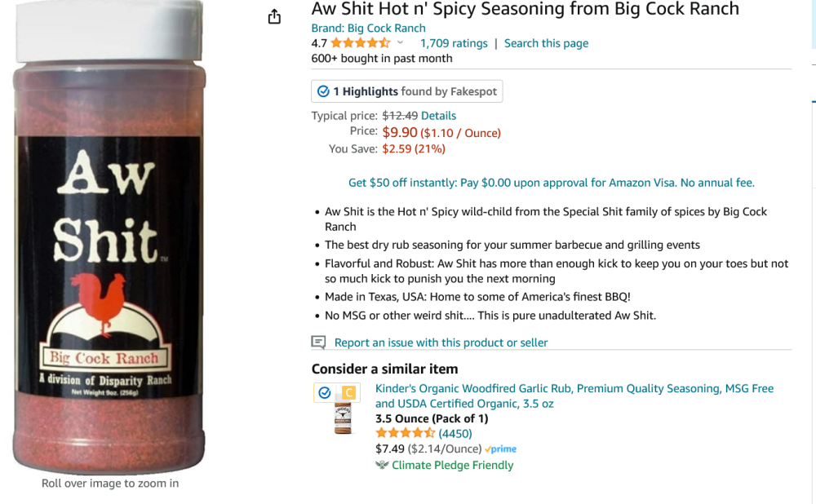The height and width of the screenshot is (504, 816).
Task: Click the Search this page link
Action: [x=546, y=43]
